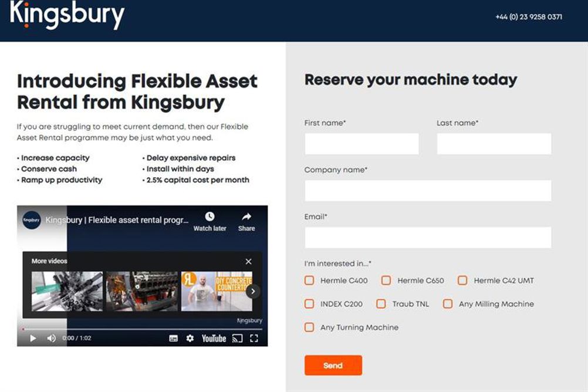The image size is (588, 392).
Task: Submit the form with Send button
Action: click(333, 366)
